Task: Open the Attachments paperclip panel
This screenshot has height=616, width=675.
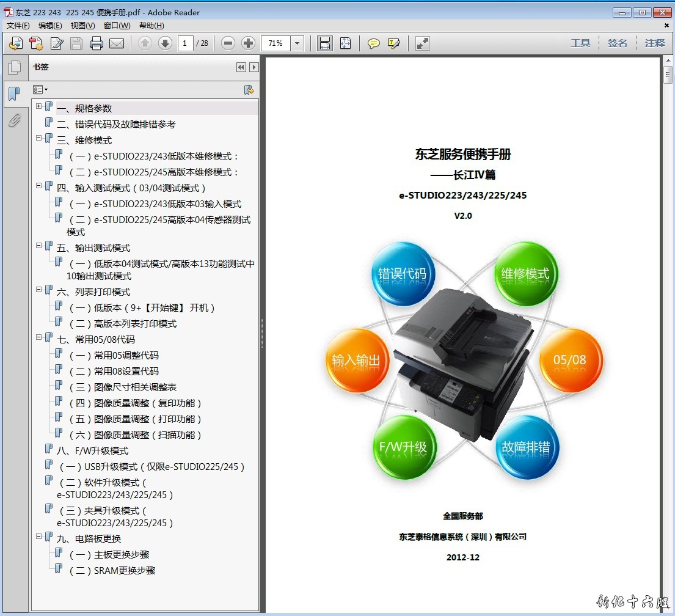Action: click(x=13, y=120)
